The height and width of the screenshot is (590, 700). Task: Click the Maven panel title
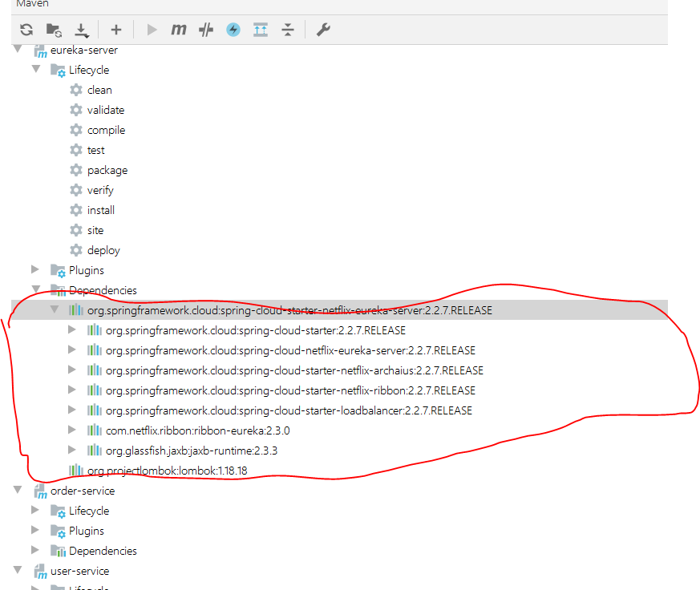[x=32, y=3]
